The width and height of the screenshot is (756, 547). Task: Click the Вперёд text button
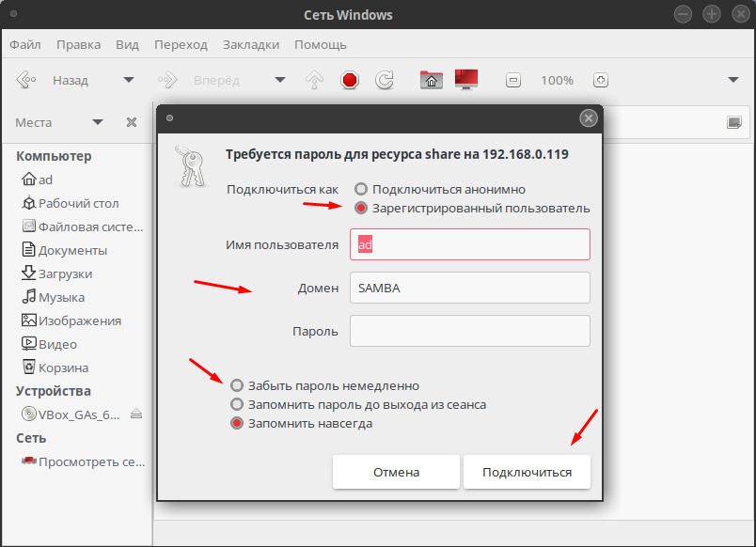coord(216,81)
